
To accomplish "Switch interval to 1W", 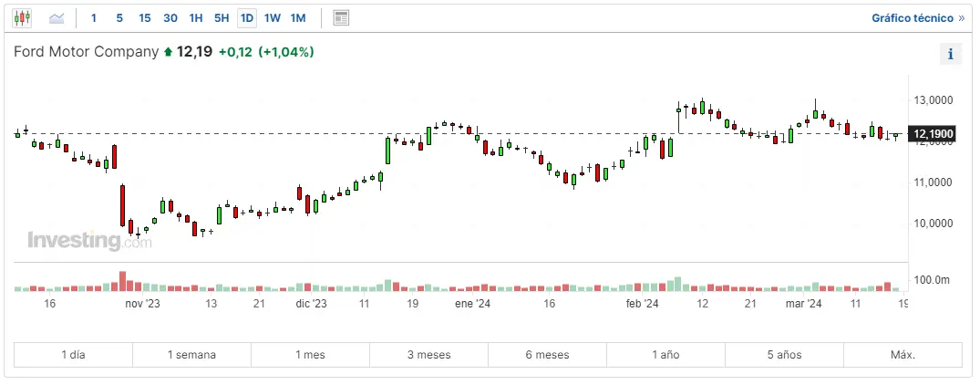I will [272, 17].
